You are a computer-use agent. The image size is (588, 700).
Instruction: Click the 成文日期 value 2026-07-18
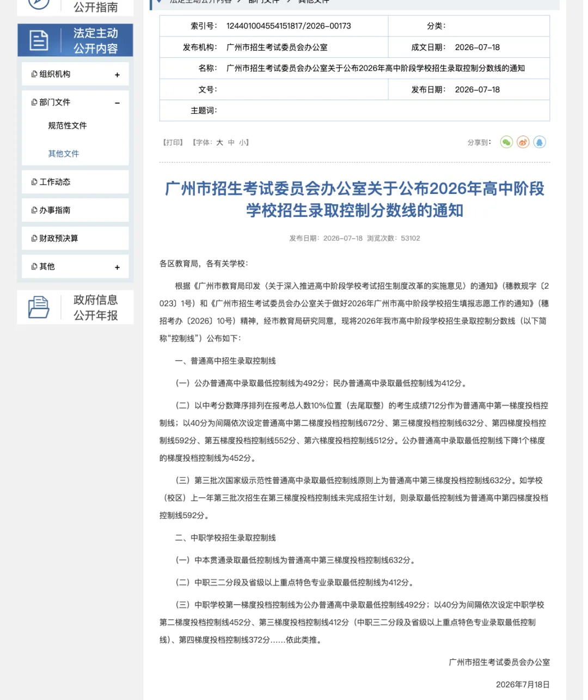(477, 47)
